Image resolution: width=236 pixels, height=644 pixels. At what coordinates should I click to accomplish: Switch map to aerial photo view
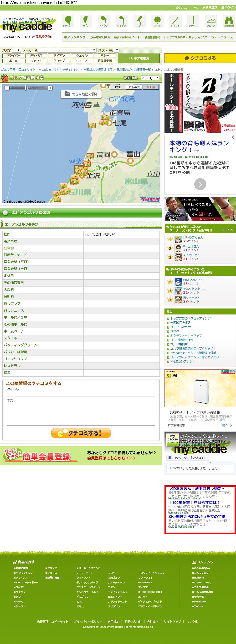pyautogui.click(x=134, y=87)
